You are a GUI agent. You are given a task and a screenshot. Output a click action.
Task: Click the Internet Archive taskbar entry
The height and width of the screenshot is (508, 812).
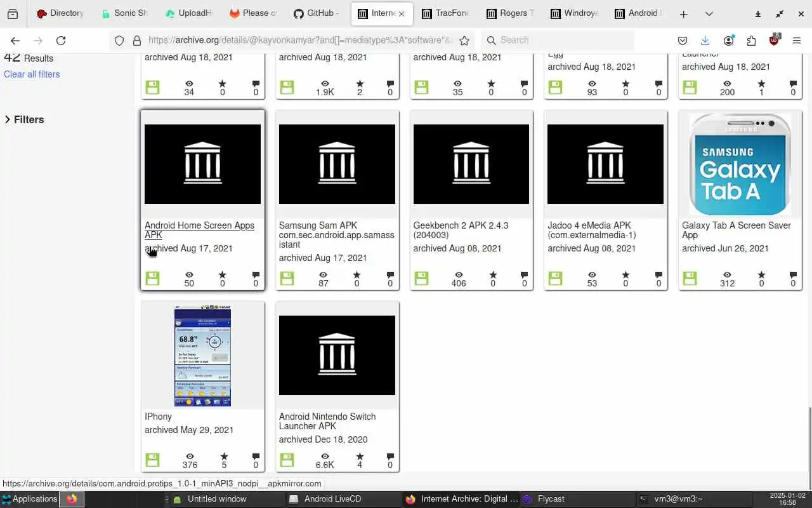461,499
